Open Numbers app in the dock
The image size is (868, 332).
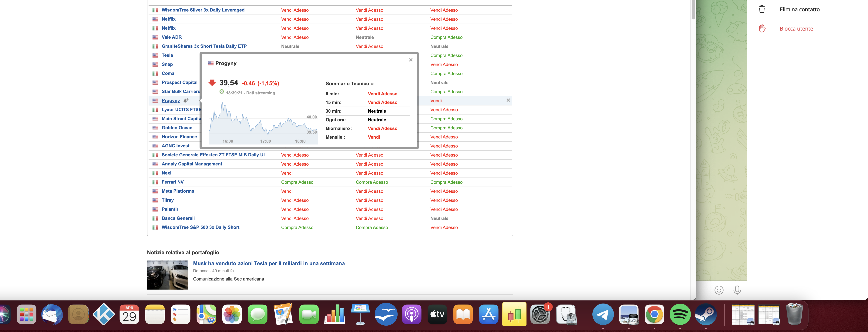(335, 314)
